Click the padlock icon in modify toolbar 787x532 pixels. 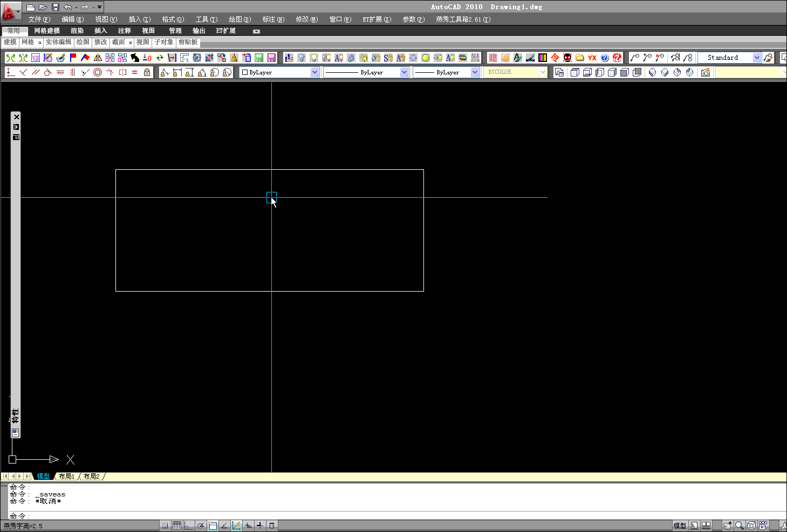(147, 72)
